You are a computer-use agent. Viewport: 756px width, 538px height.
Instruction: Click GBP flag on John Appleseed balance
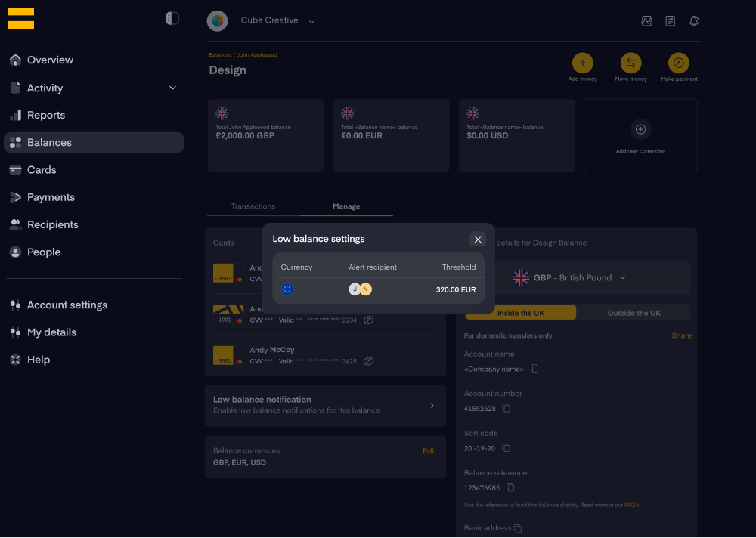pos(222,113)
